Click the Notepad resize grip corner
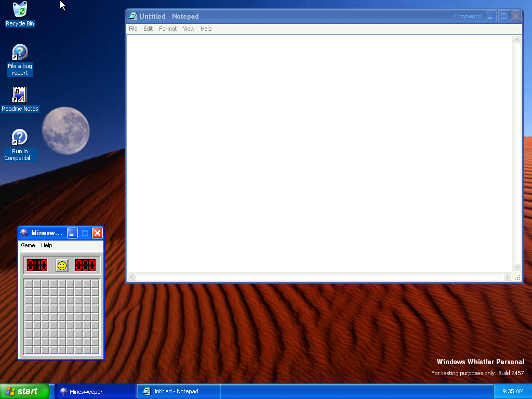 point(517,277)
